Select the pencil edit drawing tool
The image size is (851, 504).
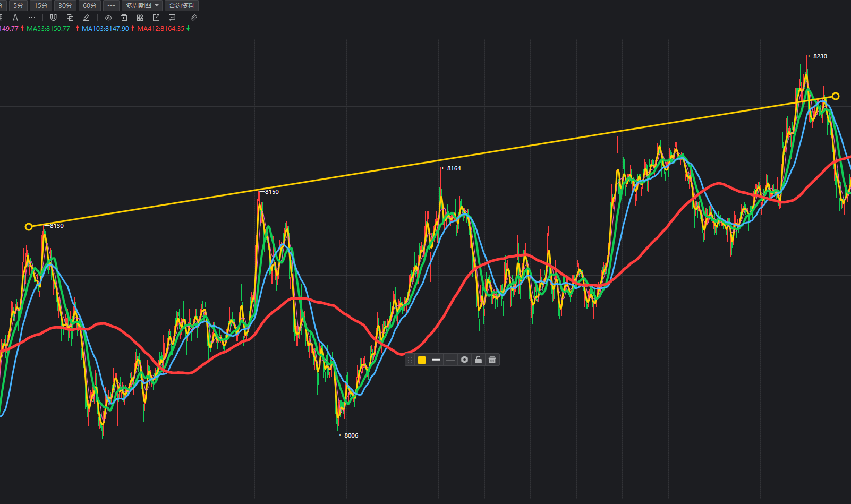point(86,18)
